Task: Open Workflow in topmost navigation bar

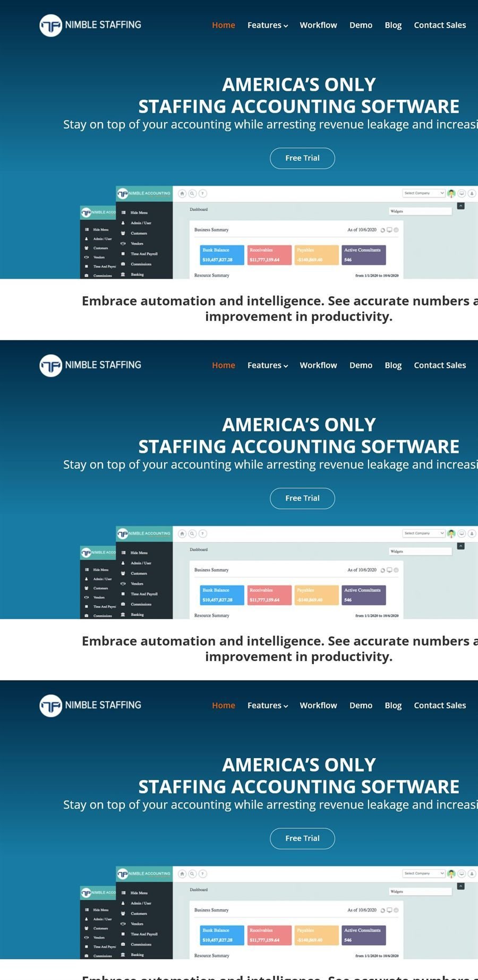Action: pos(318,25)
